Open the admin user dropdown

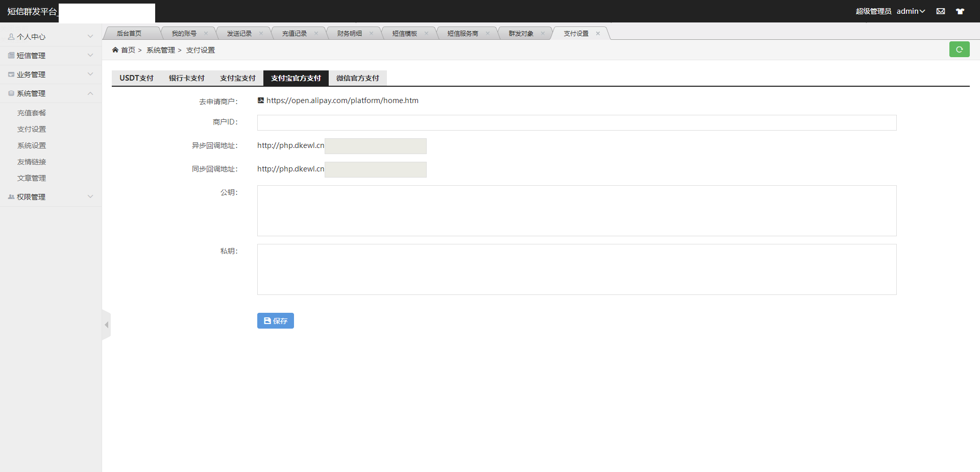(911, 11)
